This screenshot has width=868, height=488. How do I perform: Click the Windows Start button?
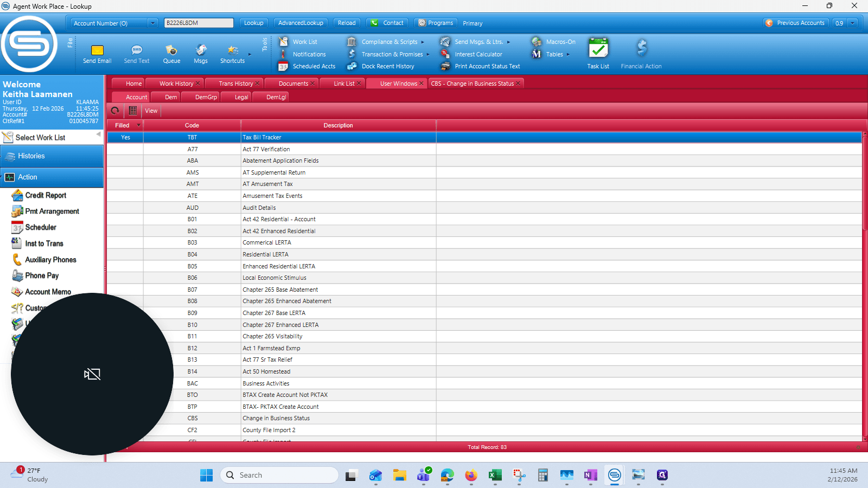coord(207,476)
